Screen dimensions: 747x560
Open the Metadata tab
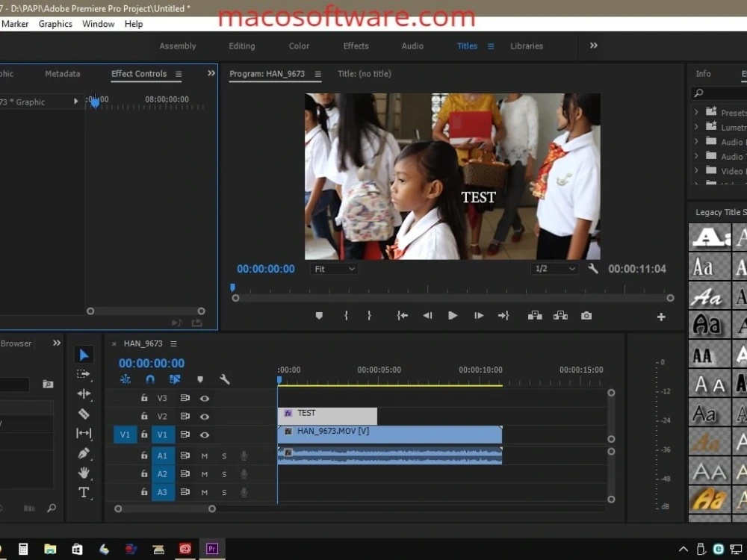coord(63,74)
